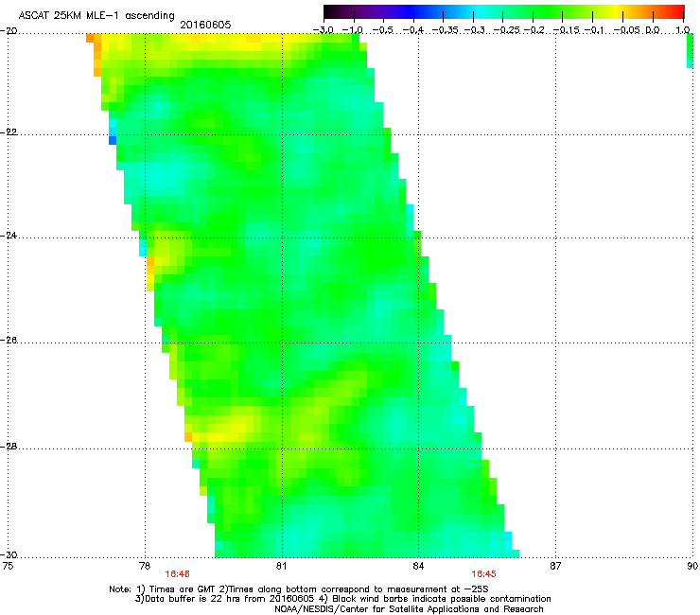Click the title "ASCAT 25KM MLE-1 ascending"
The width and height of the screenshot is (700, 615).
coord(96,16)
